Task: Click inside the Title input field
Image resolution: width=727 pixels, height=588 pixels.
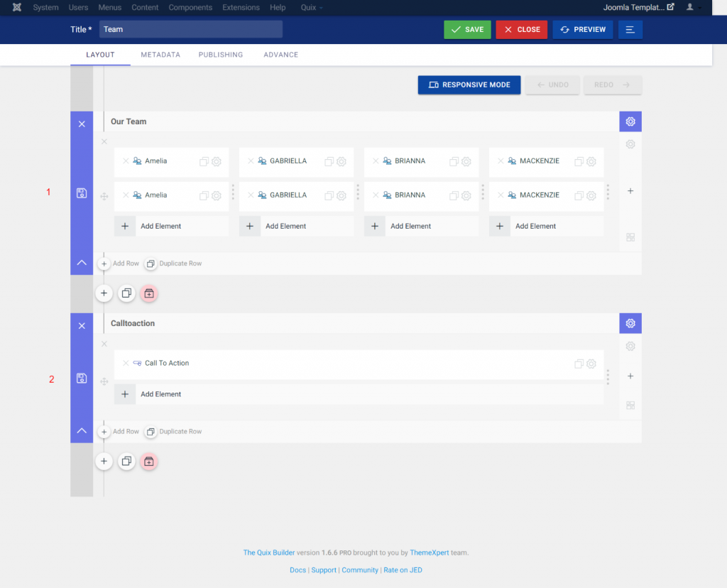Action: point(192,29)
